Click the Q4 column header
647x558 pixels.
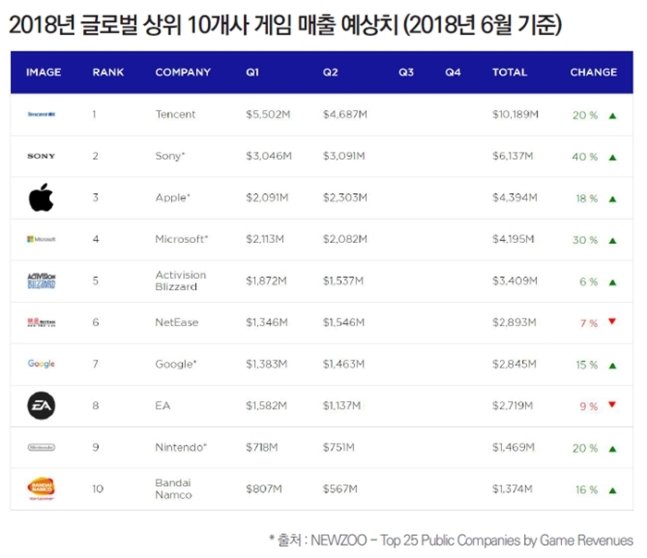pyautogui.click(x=453, y=72)
